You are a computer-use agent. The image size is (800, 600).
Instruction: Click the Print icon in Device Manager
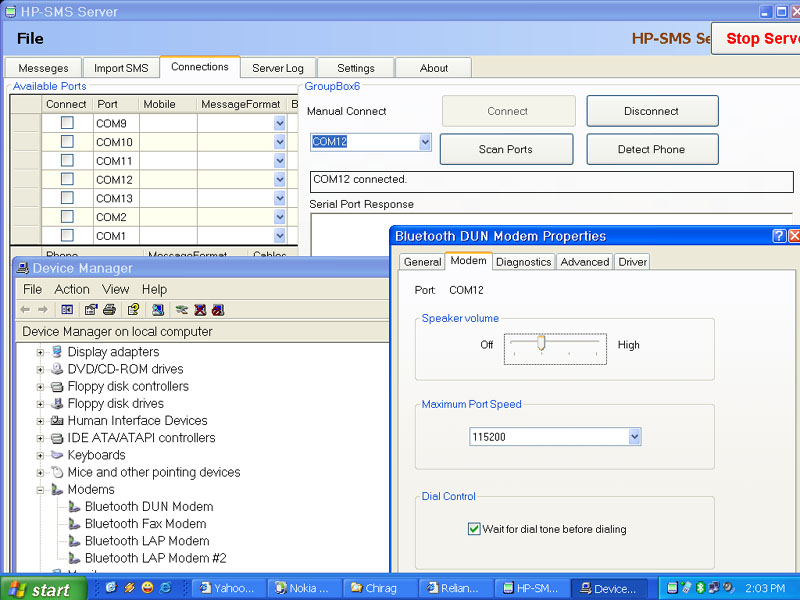pyautogui.click(x=109, y=310)
